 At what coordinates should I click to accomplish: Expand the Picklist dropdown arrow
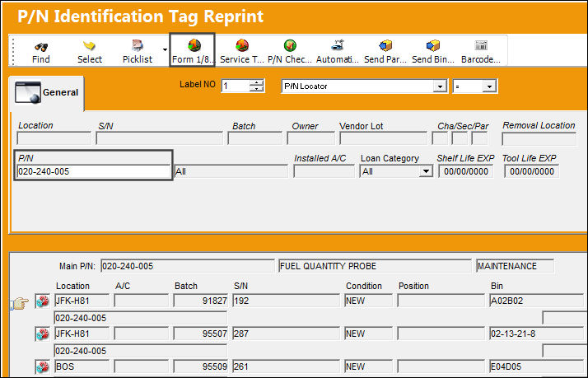click(165, 49)
